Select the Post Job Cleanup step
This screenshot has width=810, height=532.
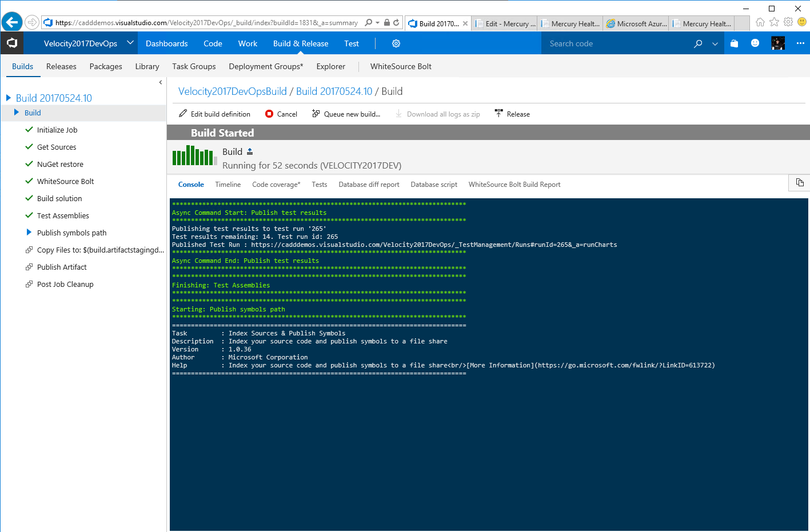[x=65, y=284]
